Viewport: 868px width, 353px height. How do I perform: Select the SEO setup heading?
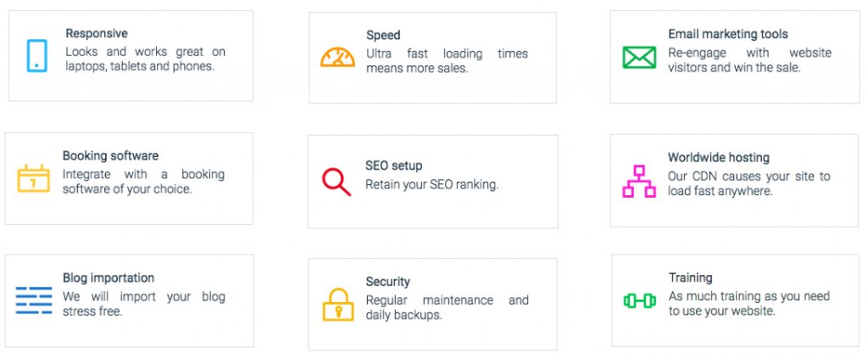tap(393, 165)
